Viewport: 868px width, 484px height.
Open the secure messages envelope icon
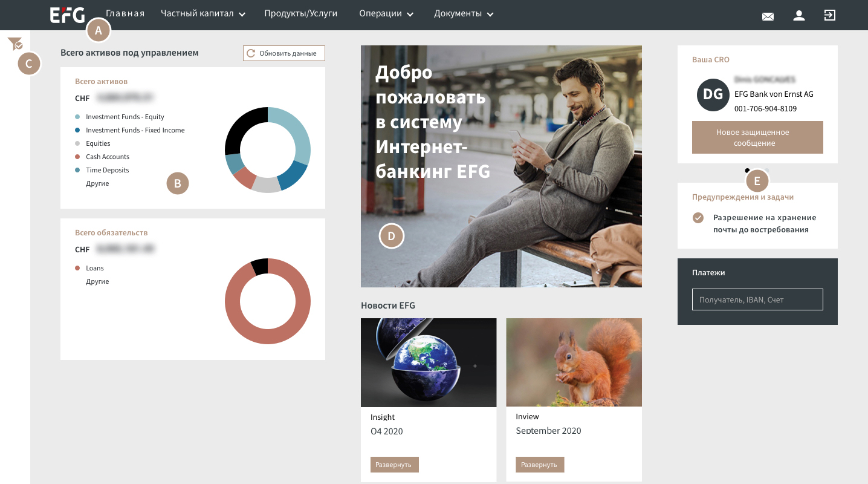(x=768, y=16)
